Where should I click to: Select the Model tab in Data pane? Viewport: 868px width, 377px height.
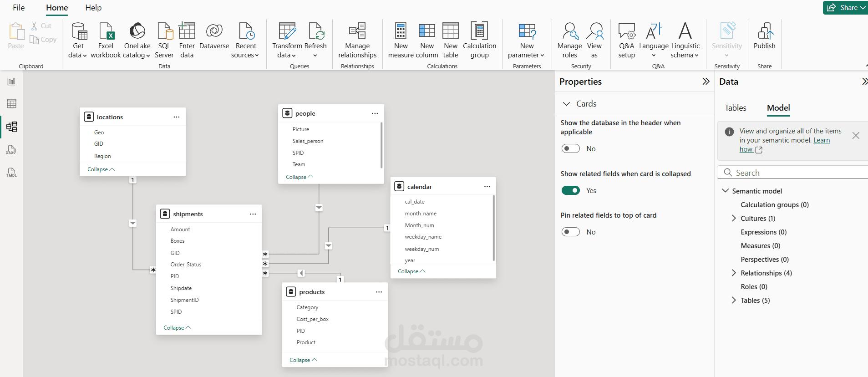point(778,108)
